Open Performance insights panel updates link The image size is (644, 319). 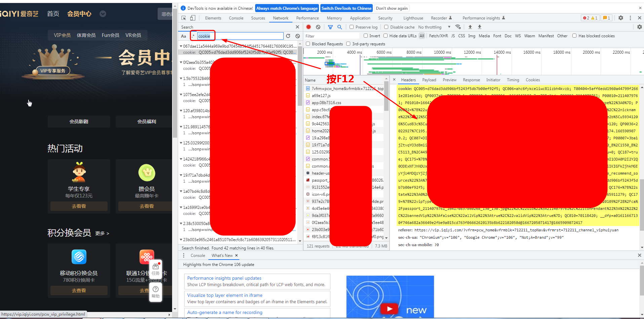click(224, 278)
